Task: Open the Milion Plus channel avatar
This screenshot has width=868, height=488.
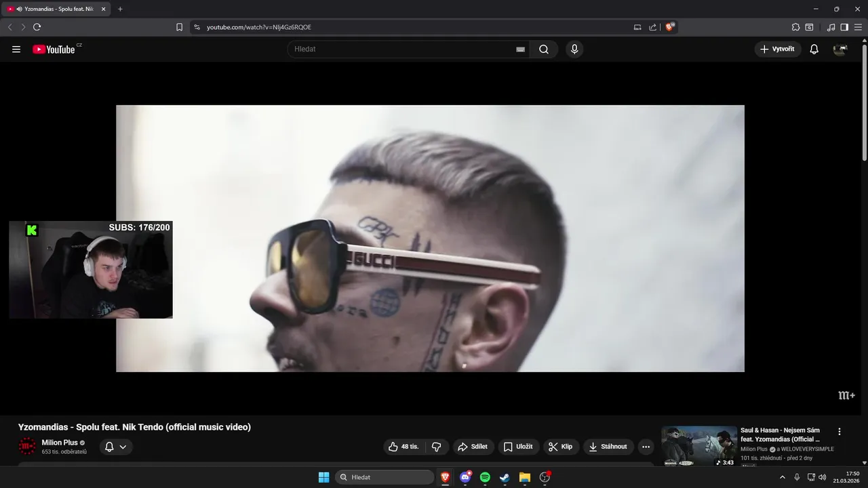Action: point(27,446)
